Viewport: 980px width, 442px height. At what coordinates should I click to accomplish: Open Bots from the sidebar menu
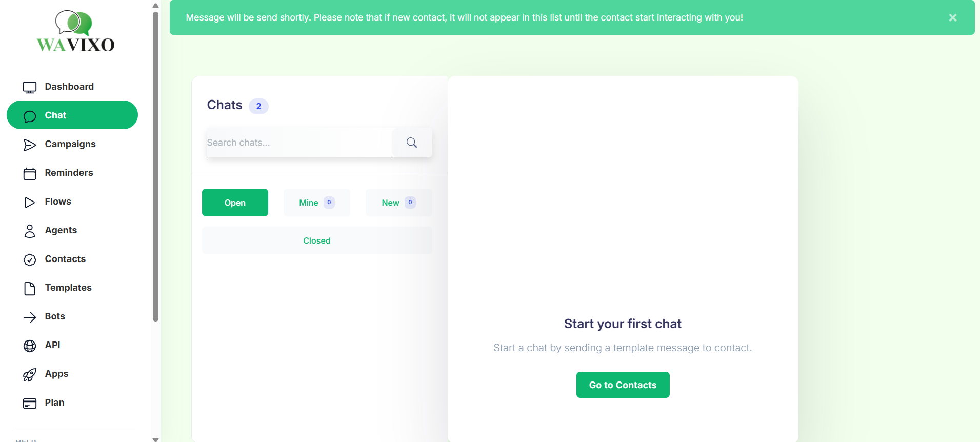pos(55,316)
